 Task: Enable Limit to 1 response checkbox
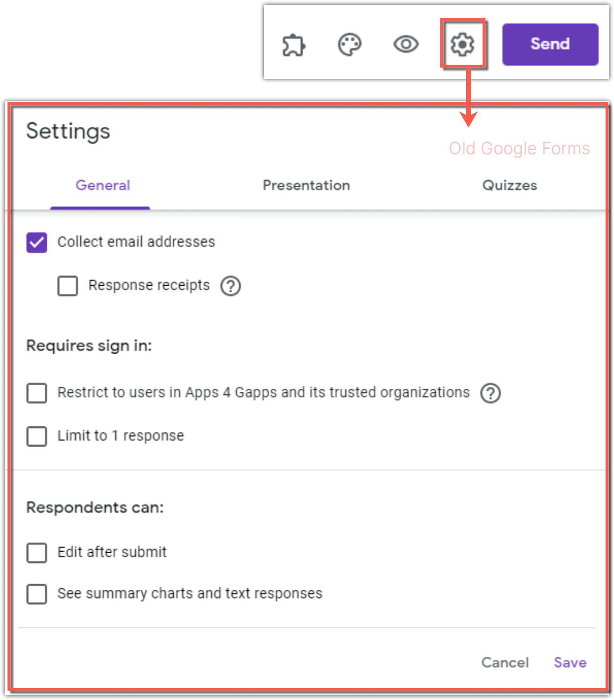[37, 436]
